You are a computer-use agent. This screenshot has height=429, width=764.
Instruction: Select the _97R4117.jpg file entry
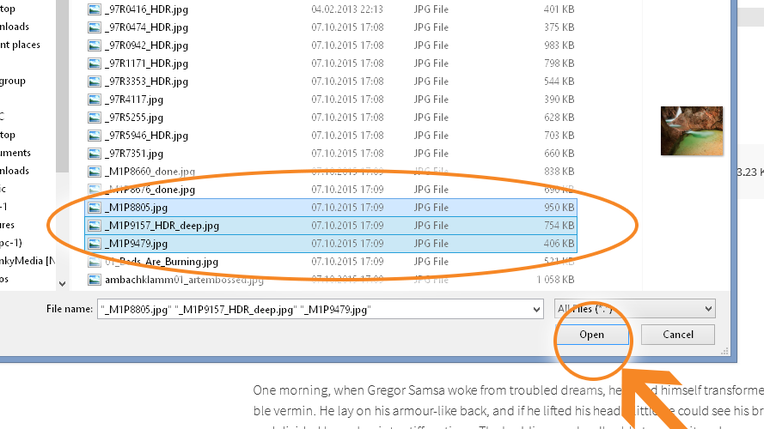coord(132,100)
